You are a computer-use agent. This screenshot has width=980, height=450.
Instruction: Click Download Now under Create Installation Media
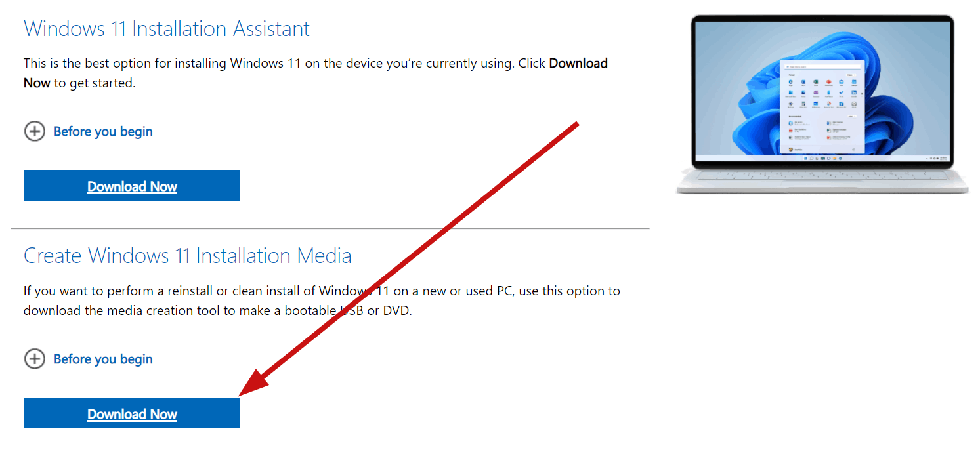(132, 413)
